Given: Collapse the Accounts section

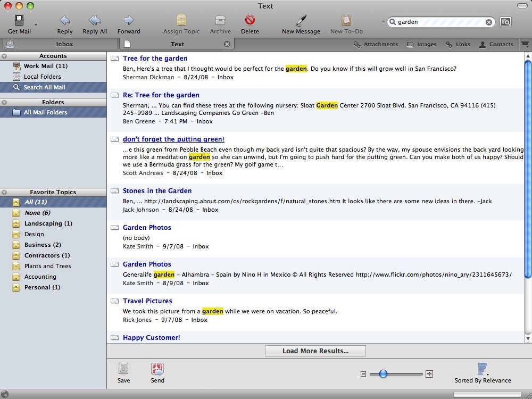Looking at the screenshot, I should 5,56.
